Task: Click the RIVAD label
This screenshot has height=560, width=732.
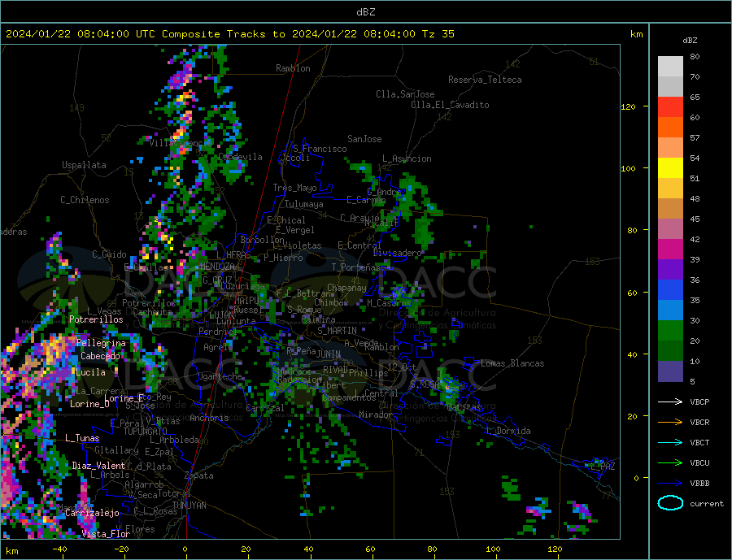Action: tap(336, 370)
